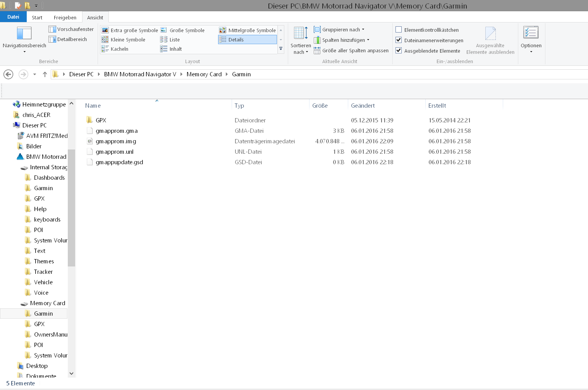Toggle the Vorschaufenster preview pane

[71, 29]
